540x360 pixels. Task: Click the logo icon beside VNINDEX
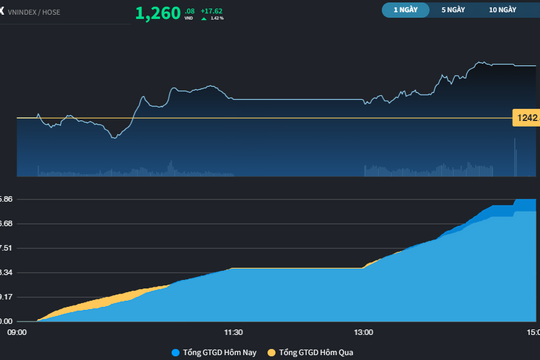coord(2,11)
